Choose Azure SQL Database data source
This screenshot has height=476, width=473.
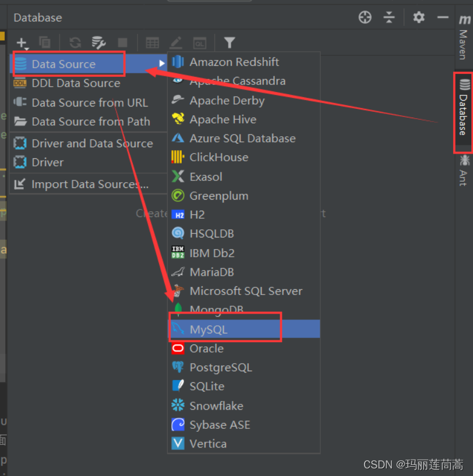(x=244, y=138)
